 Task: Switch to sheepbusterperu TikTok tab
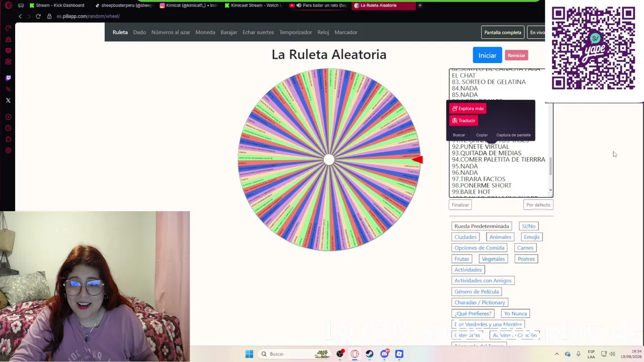[123, 6]
